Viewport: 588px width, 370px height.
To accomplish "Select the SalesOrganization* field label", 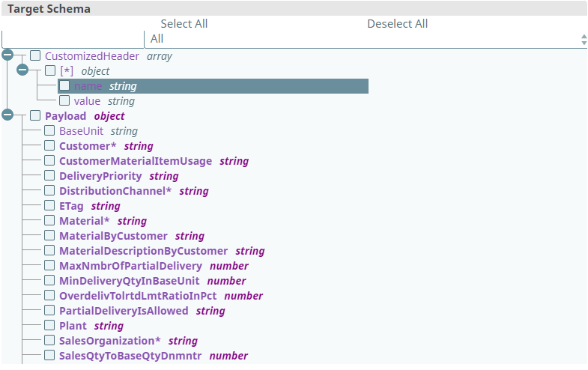I will pos(110,341).
